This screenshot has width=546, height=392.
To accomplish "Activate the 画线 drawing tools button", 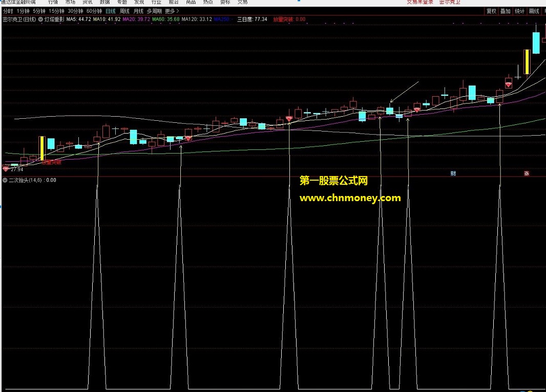I will coord(534,11).
